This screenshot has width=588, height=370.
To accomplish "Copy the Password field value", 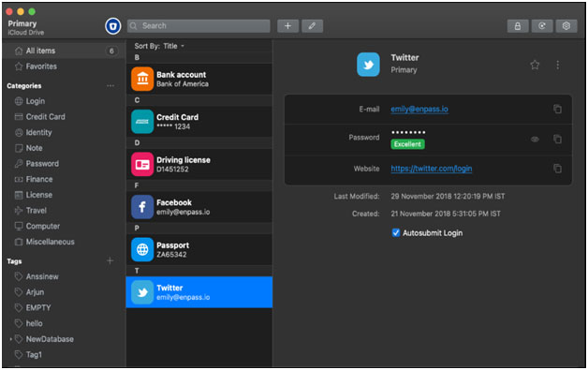I will click(x=558, y=139).
